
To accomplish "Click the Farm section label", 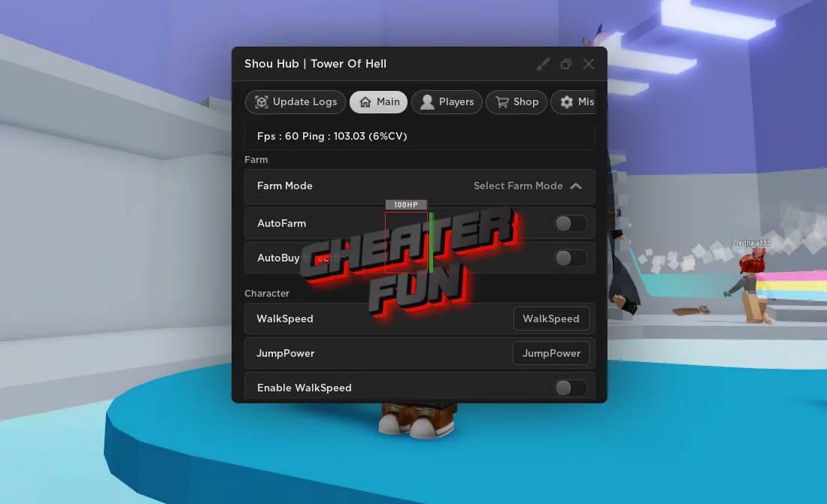I will click(256, 160).
